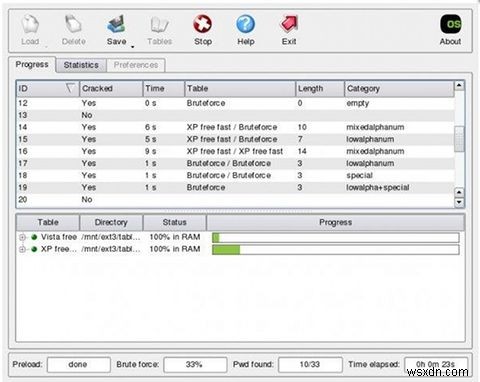This screenshot has width=480, height=382.
Task: Sort by the Time column header
Action: (164, 89)
